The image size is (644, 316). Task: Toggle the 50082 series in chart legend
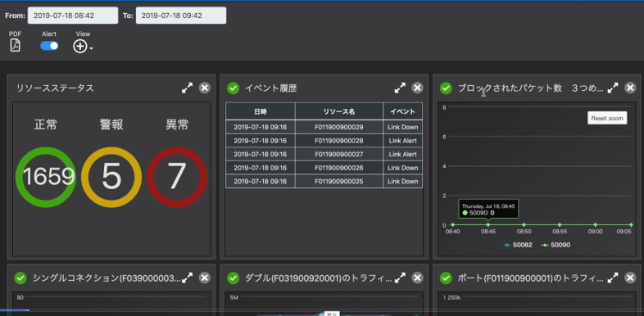pos(518,245)
